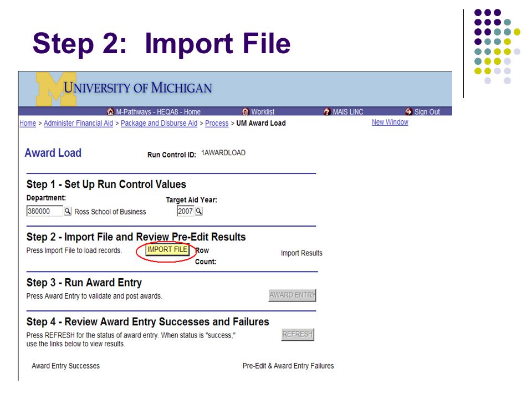Viewport: 532px width, 399px height.
Task: Follow the Home breadcrumb link
Action: pos(28,123)
